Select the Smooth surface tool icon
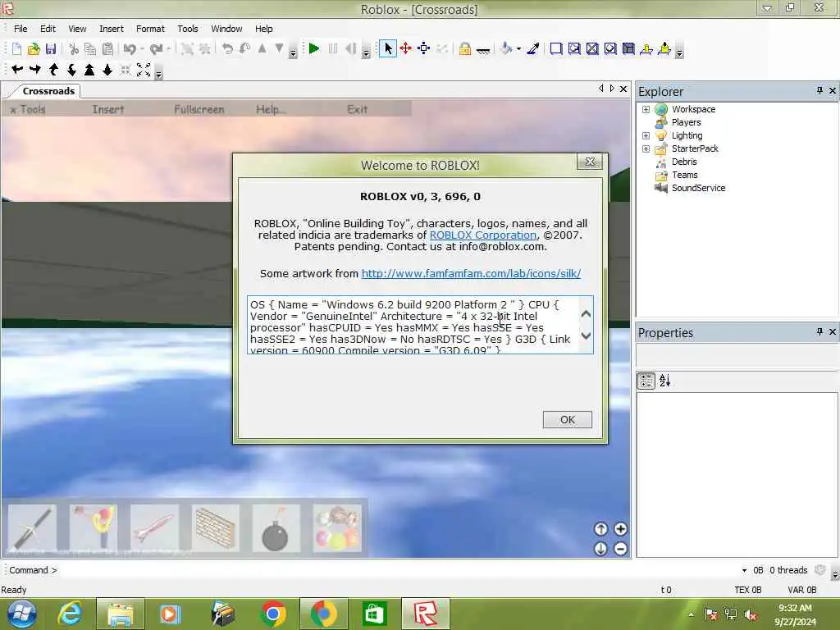 click(556, 48)
